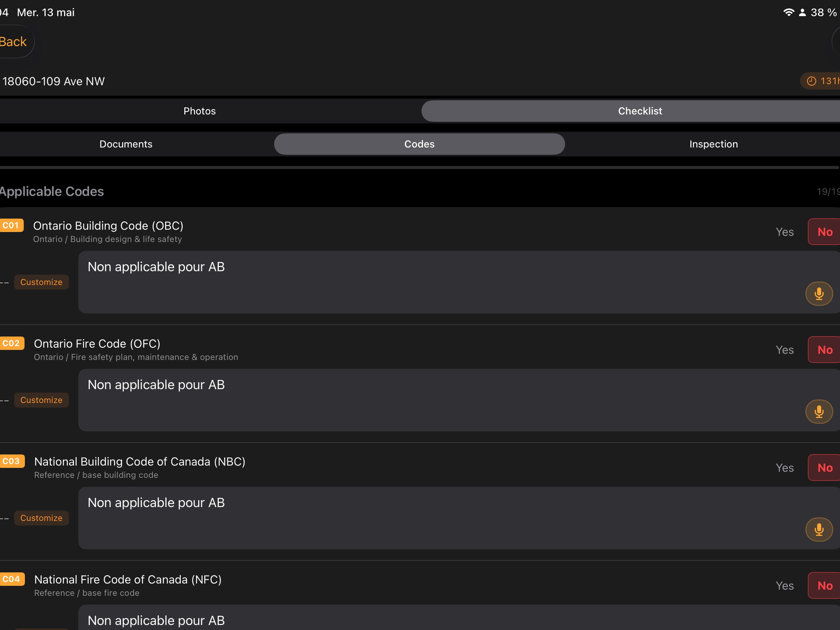The image size is (840, 630).
Task: Tap the microphone icon for Ontario Building Code
Action: [819, 294]
